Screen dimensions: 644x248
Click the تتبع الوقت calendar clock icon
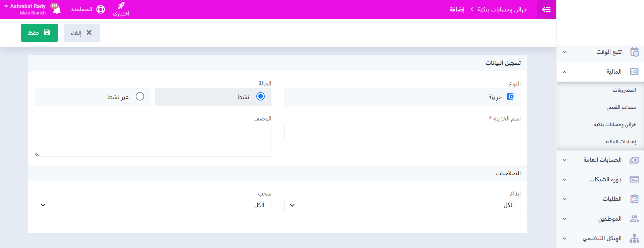point(634,52)
